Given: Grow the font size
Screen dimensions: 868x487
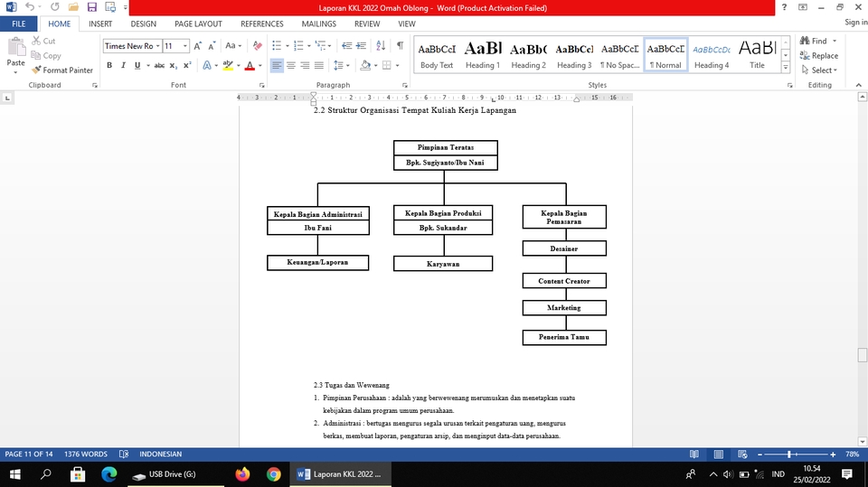Looking at the screenshot, I should pyautogui.click(x=198, y=46).
